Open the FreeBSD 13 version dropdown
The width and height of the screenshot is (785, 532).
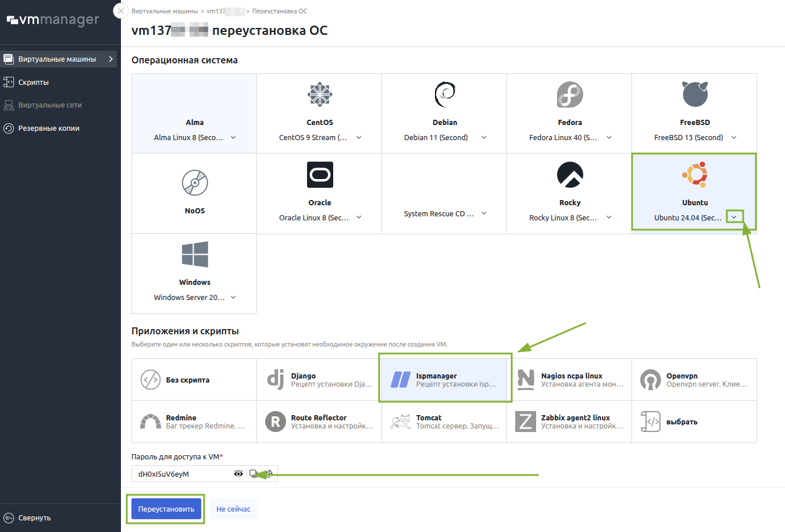coord(734,138)
